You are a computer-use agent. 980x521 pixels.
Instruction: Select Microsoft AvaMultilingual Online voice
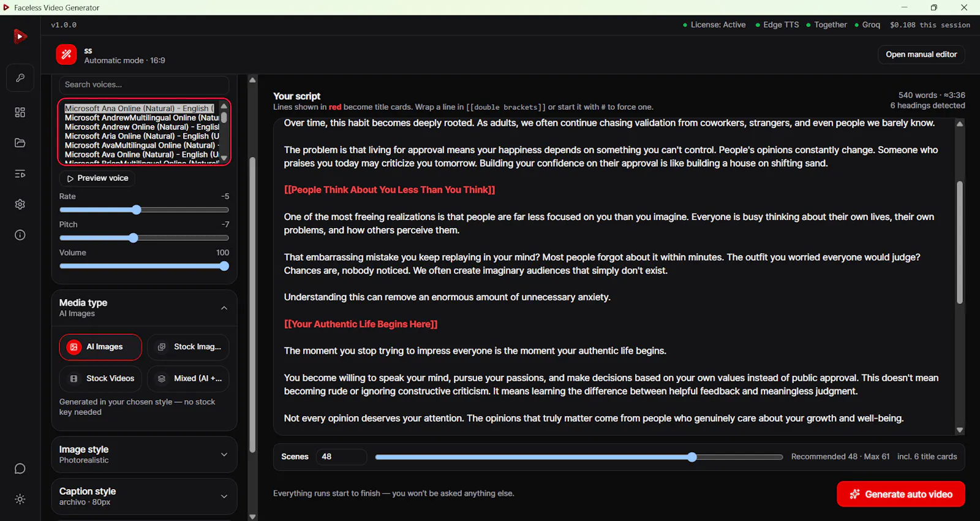click(x=141, y=145)
